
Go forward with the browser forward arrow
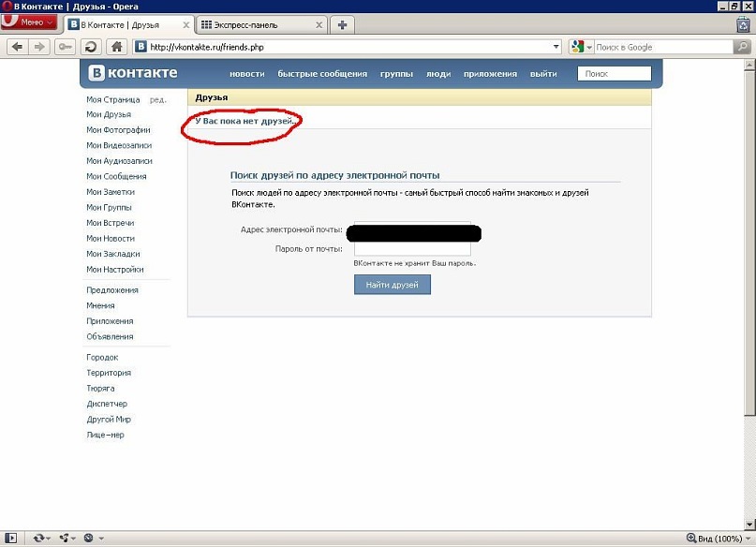pyautogui.click(x=39, y=47)
